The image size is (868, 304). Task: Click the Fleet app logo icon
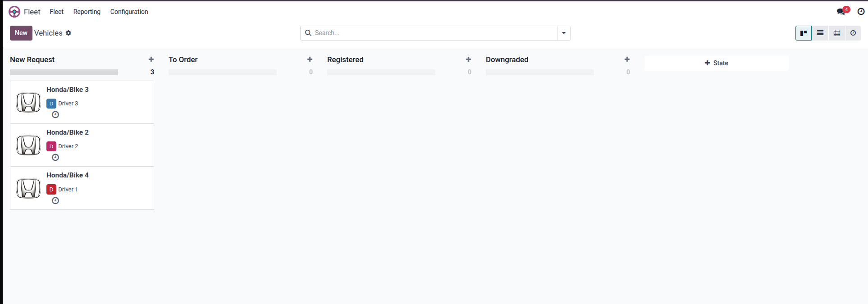click(x=14, y=12)
